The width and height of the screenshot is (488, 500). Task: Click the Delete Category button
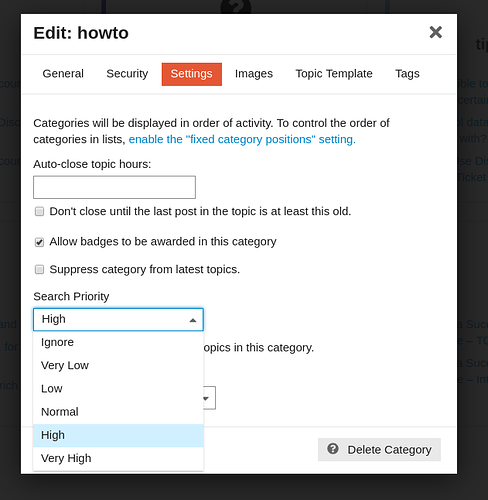click(x=379, y=450)
